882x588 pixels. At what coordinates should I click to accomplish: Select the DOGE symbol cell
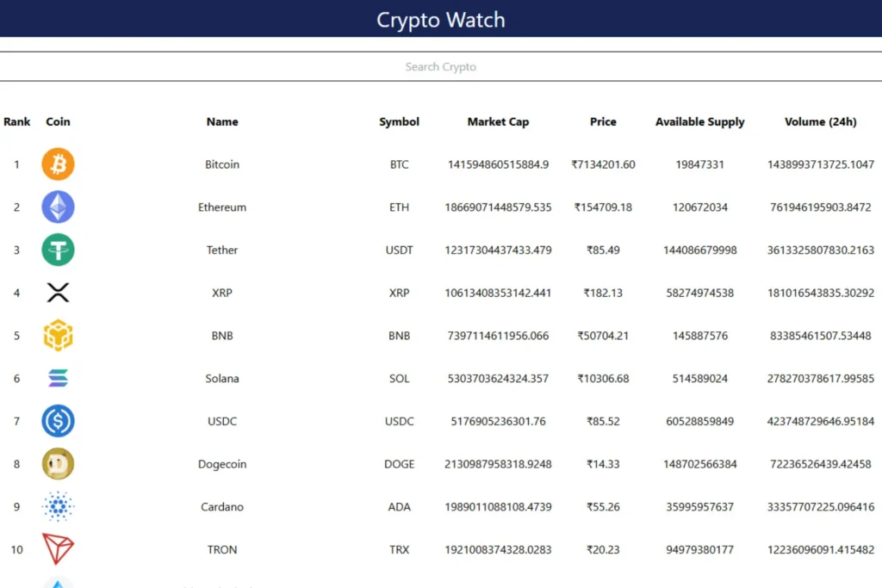(x=400, y=464)
